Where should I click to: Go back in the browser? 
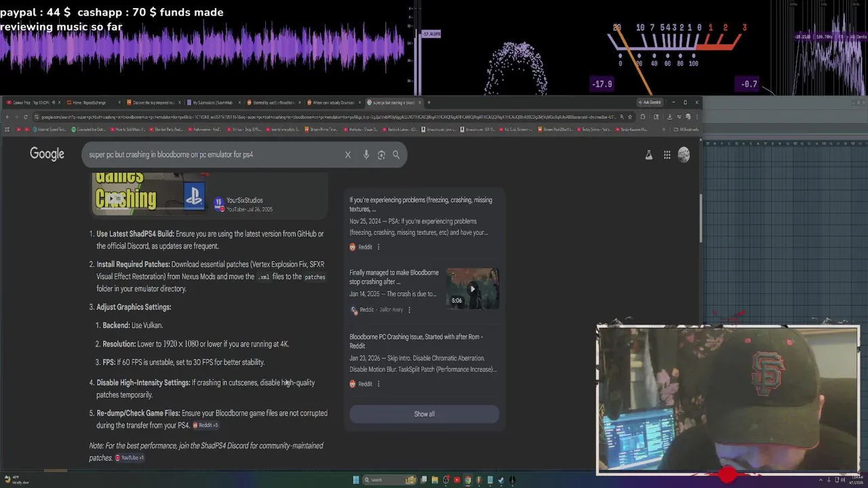click(7, 117)
